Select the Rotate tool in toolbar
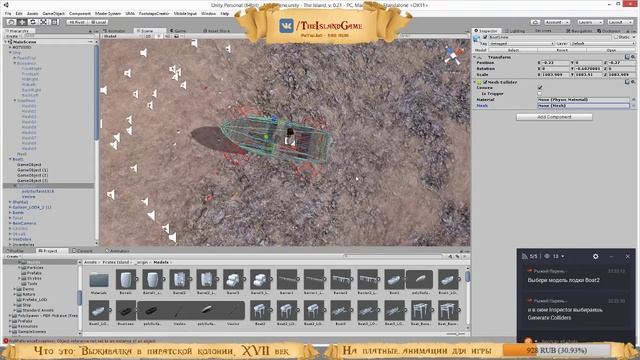Screen dimensions: 640x360 (x=33, y=22)
